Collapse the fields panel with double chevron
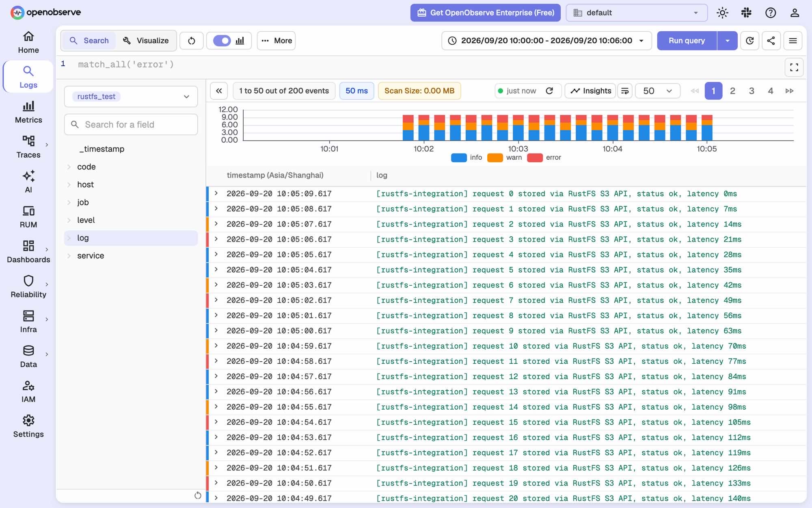Image resolution: width=812 pixels, height=508 pixels. click(x=219, y=91)
